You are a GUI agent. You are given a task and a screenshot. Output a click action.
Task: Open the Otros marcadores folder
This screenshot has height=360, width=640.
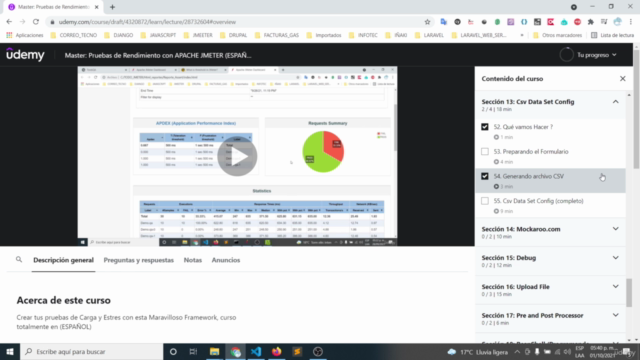[558, 35]
